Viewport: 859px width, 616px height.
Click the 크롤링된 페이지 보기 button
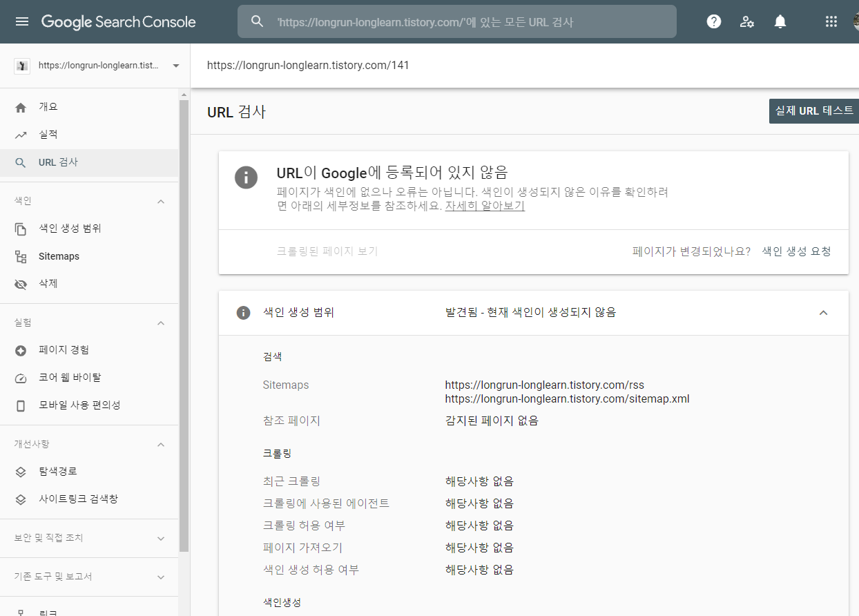click(x=327, y=251)
